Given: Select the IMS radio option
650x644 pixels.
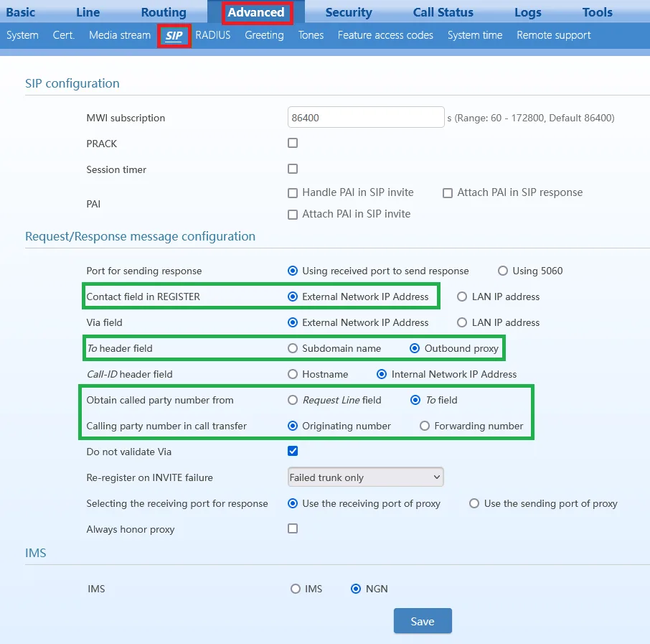Looking at the screenshot, I should (296, 589).
